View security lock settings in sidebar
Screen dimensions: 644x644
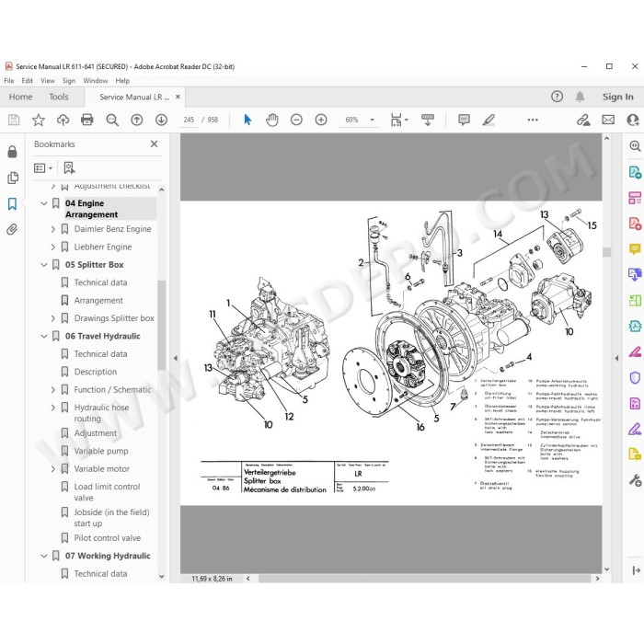point(12,152)
